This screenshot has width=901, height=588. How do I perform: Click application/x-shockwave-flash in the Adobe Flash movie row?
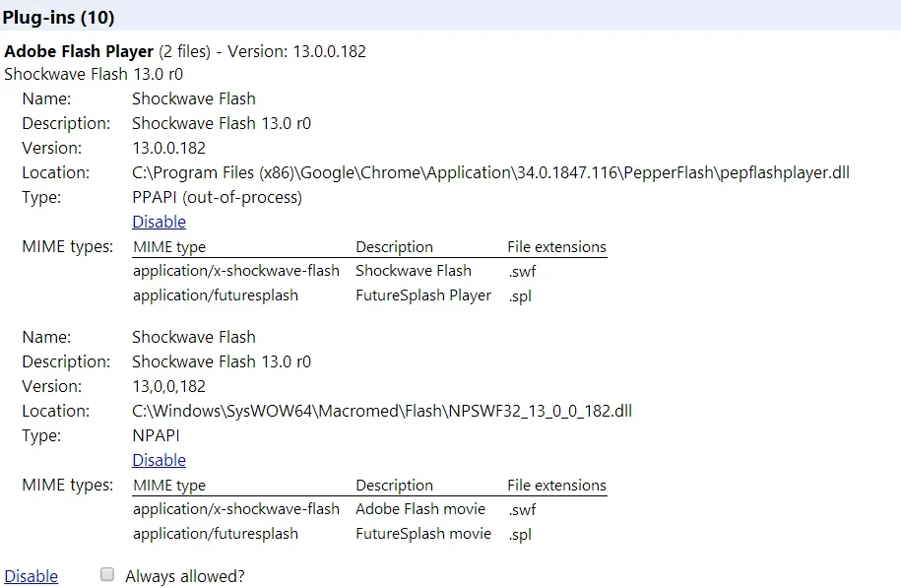pos(236,509)
